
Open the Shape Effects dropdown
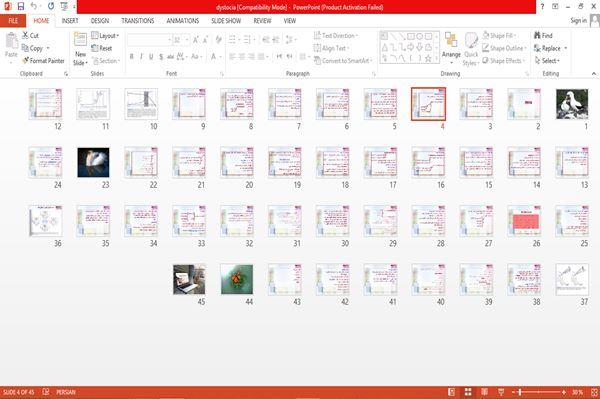pos(504,60)
